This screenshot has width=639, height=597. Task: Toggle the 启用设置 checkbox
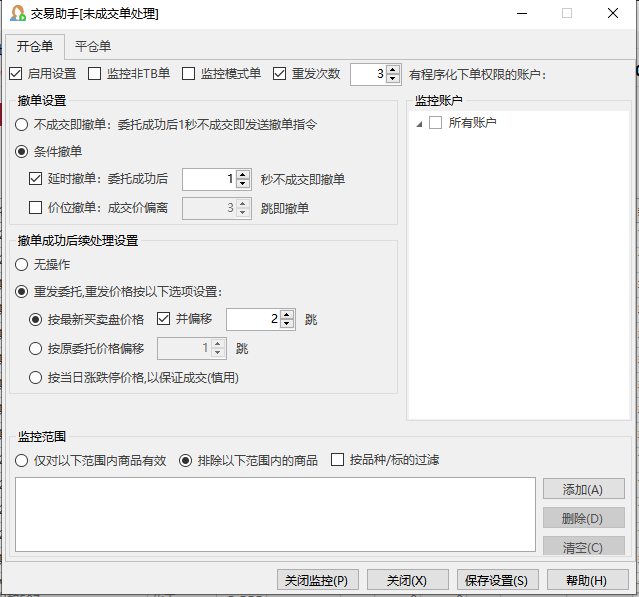[x=15, y=74]
